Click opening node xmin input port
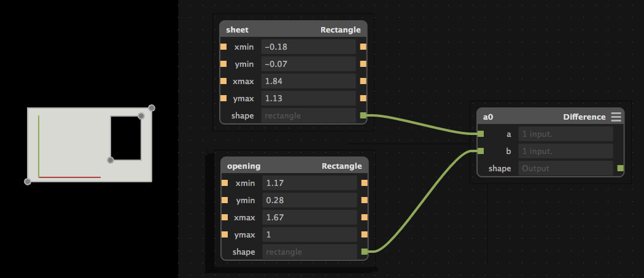This screenshot has height=278, width=644. pyautogui.click(x=225, y=183)
